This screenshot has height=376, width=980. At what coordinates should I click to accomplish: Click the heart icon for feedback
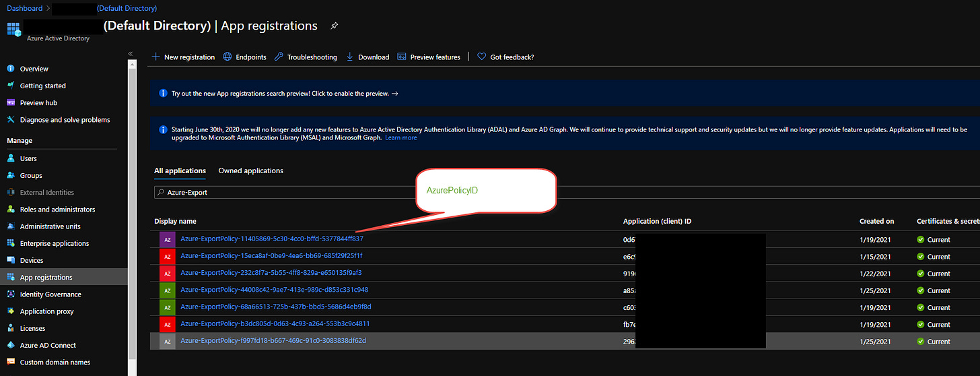(x=481, y=57)
